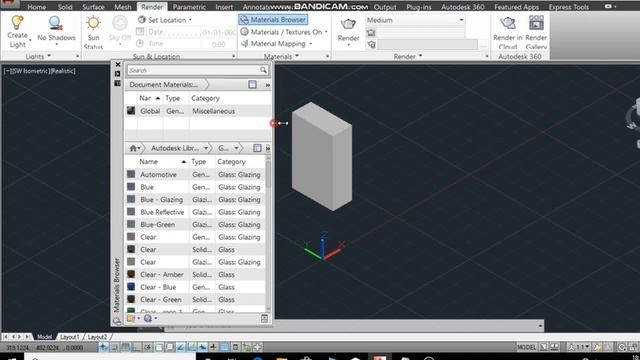Switch to the Layout1 tab

point(69,337)
